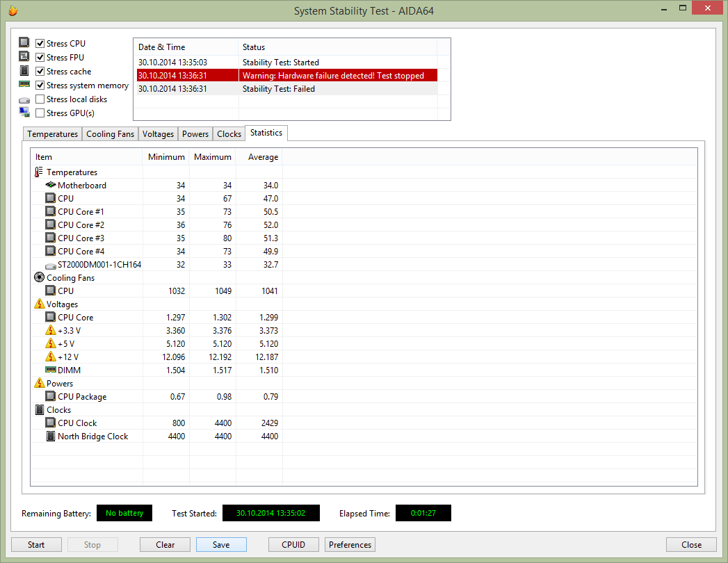Click the Minimum column header
728x563 pixels.
coord(165,157)
